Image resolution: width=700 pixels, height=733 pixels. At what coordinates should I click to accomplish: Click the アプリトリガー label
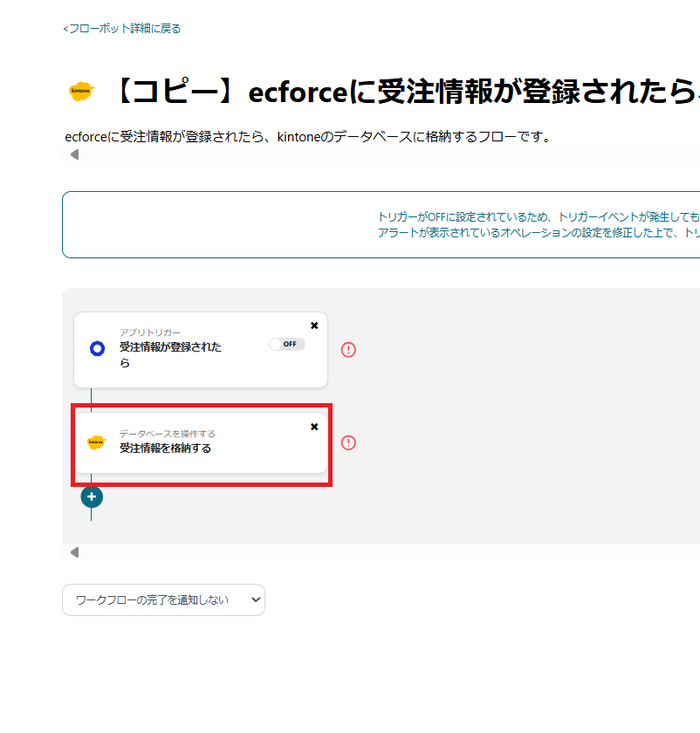(x=149, y=332)
